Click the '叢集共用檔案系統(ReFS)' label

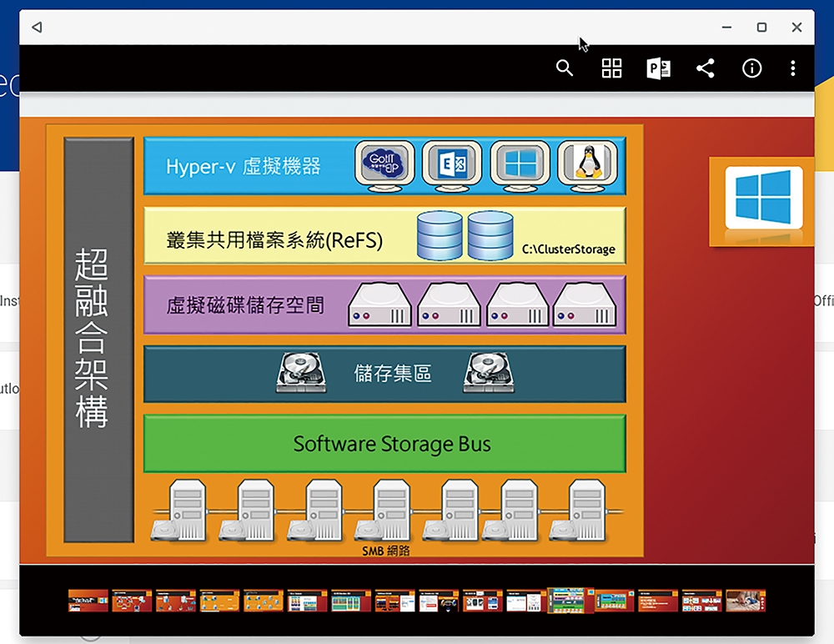tap(274, 240)
